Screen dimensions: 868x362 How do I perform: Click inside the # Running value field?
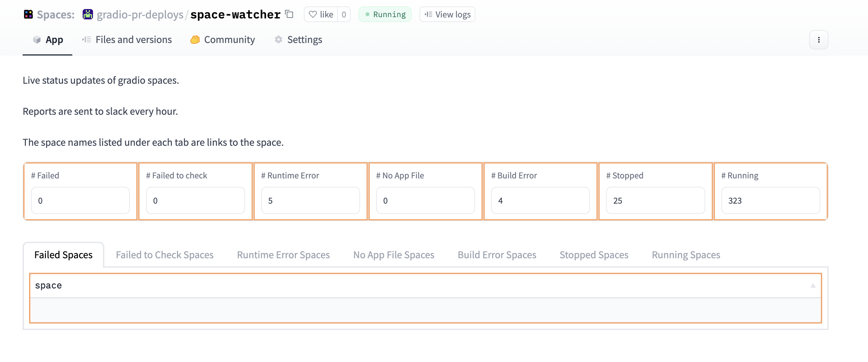click(770, 200)
